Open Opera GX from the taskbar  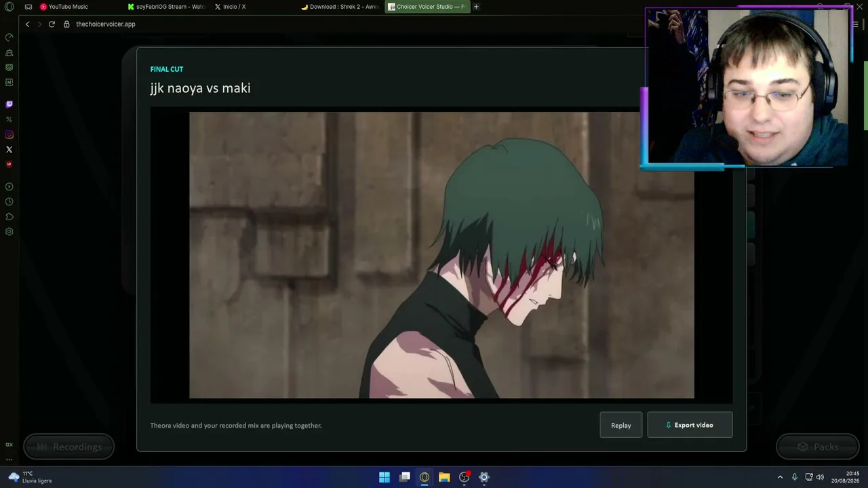click(x=425, y=477)
